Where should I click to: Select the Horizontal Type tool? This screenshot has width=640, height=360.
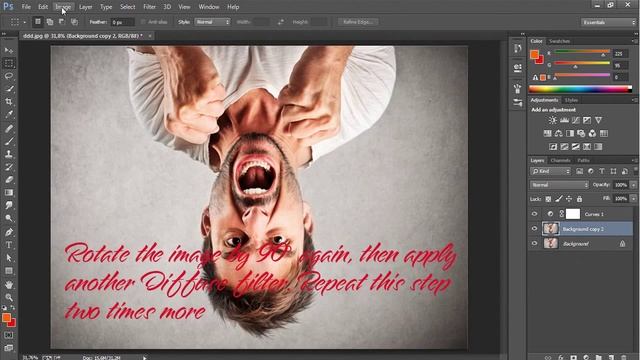(9, 245)
